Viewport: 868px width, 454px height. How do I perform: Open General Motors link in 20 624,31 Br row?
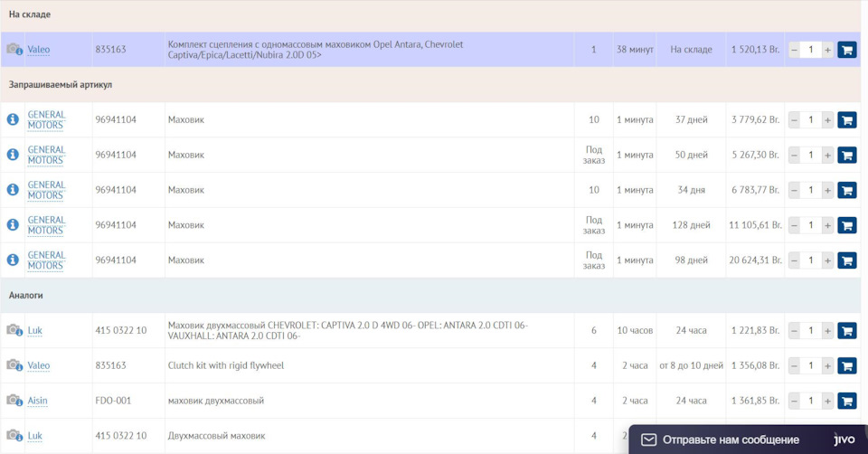tap(46, 260)
